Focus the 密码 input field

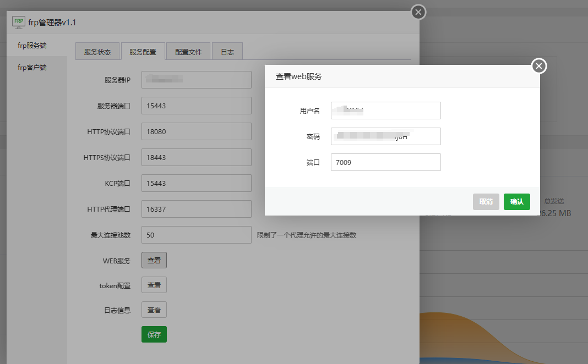coord(385,136)
